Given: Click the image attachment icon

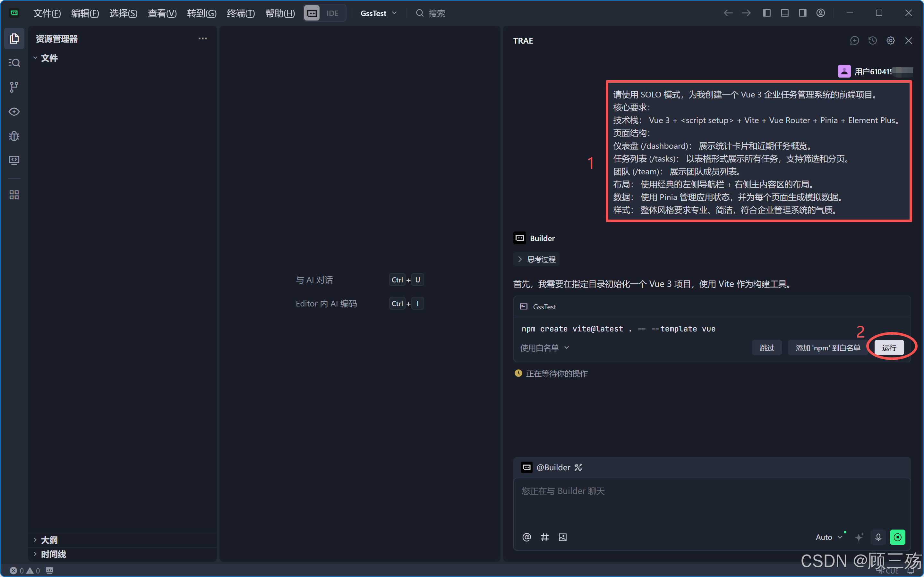Looking at the screenshot, I should [562, 537].
